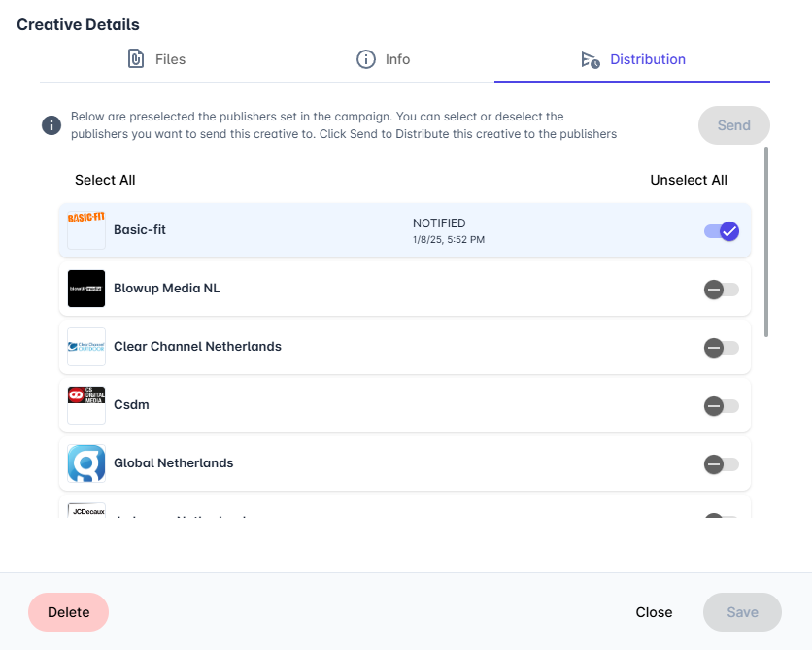Screen dimensions: 812x650
Task: Click the dark info icon beside the description
Action: pyautogui.click(x=51, y=125)
